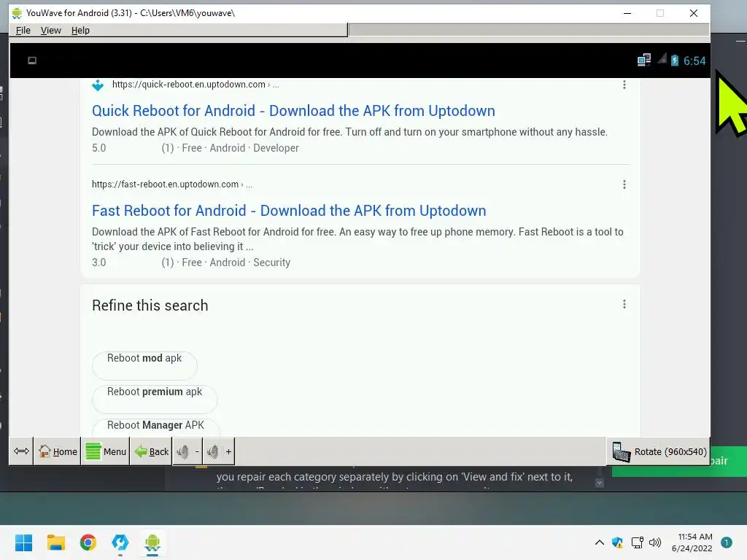Click the Windows Security tray icon

(x=617, y=542)
